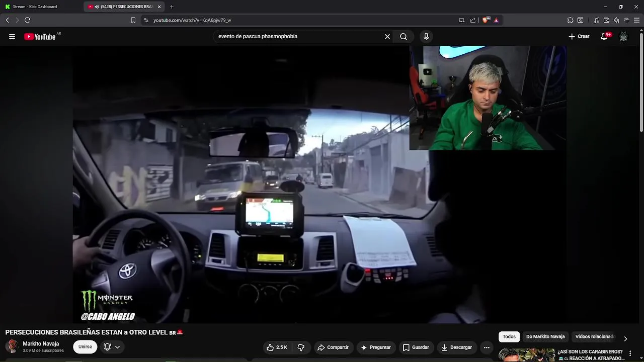
Task: Start voice search with the microphone icon
Action: (426, 37)
